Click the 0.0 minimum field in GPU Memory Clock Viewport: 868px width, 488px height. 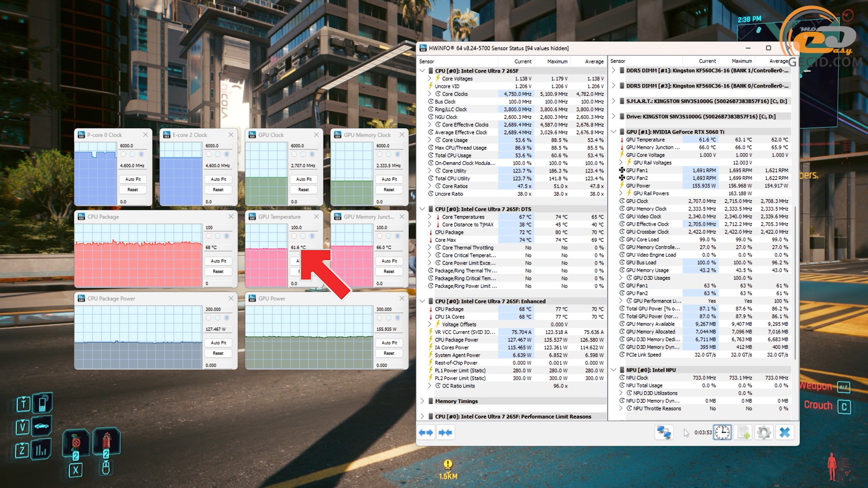389,202
